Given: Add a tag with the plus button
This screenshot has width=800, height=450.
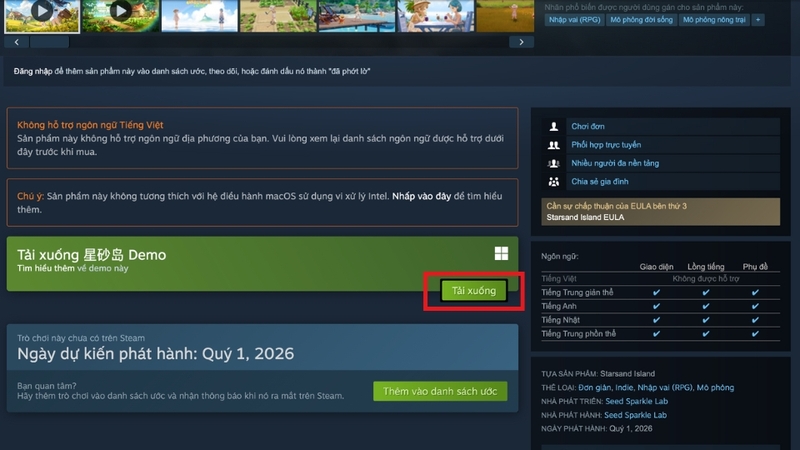Looking at the screenshot, I should pos(758,20).
